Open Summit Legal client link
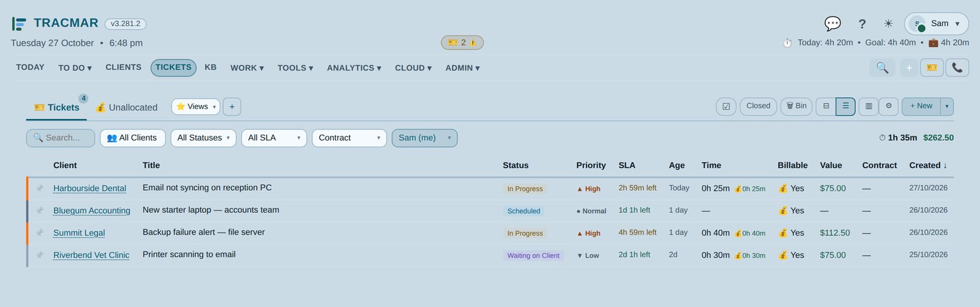980x307 pixels. point(79,233)
